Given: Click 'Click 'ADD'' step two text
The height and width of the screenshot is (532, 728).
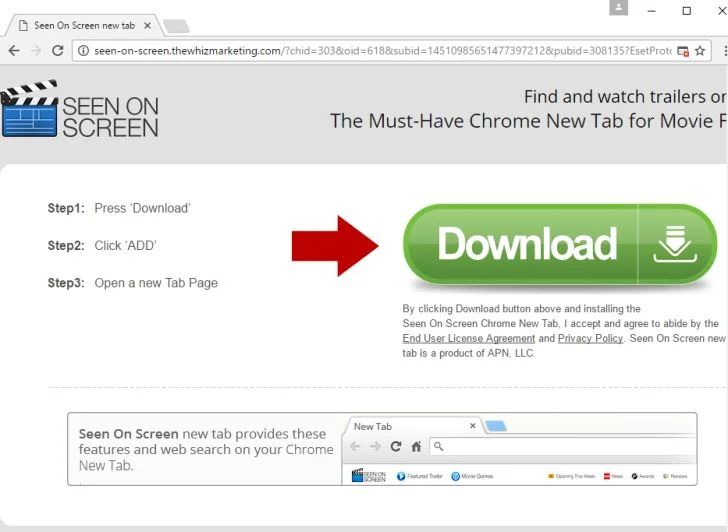Looking at the screenshot, I should tap(125, 245).
